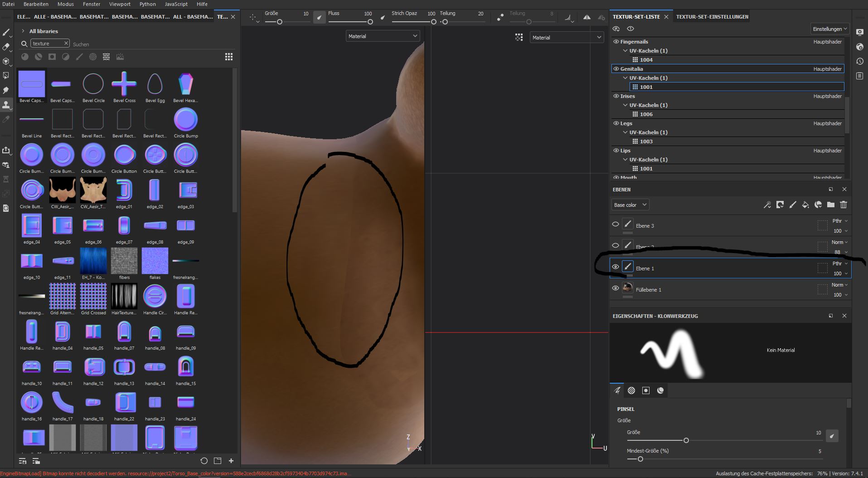Expand the All libraries tree

(23, 31)
